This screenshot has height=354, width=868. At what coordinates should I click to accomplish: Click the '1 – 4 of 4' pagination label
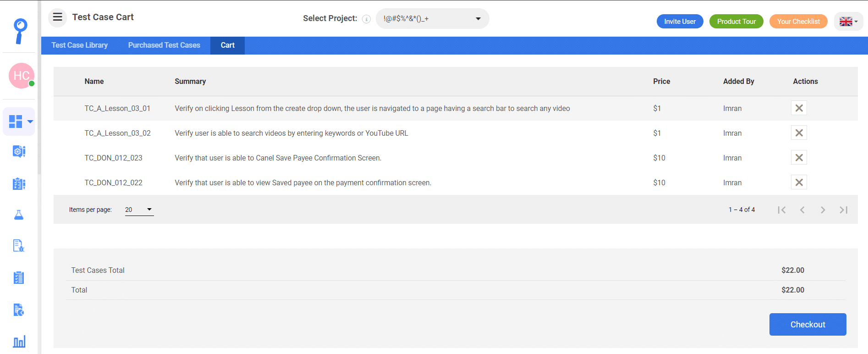pos(742,210)
